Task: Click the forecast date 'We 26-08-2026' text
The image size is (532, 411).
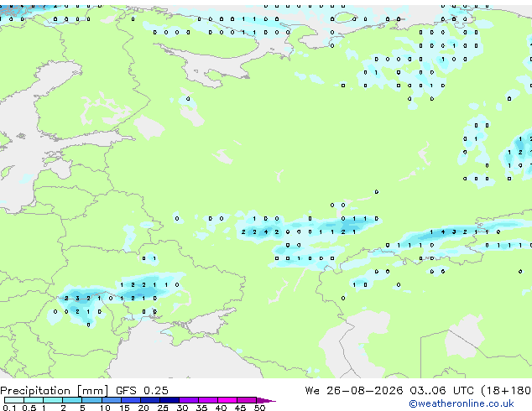Action: coord(354,391)
